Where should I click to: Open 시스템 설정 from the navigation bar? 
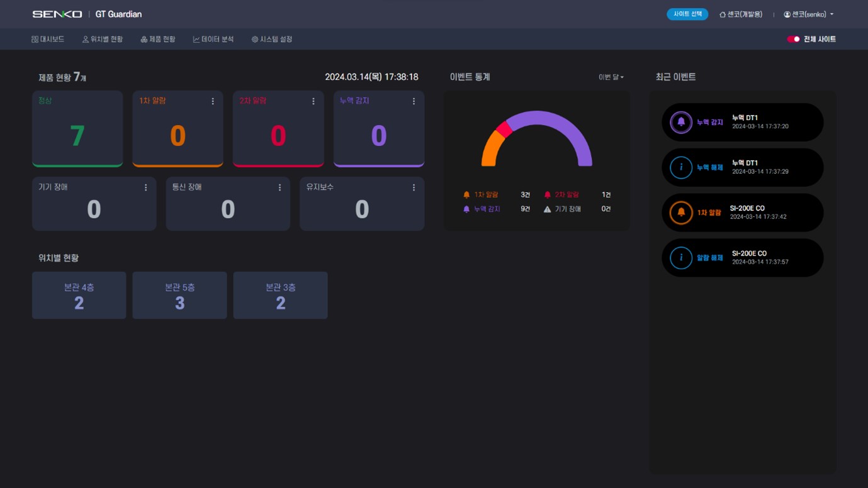coord(272,39)
